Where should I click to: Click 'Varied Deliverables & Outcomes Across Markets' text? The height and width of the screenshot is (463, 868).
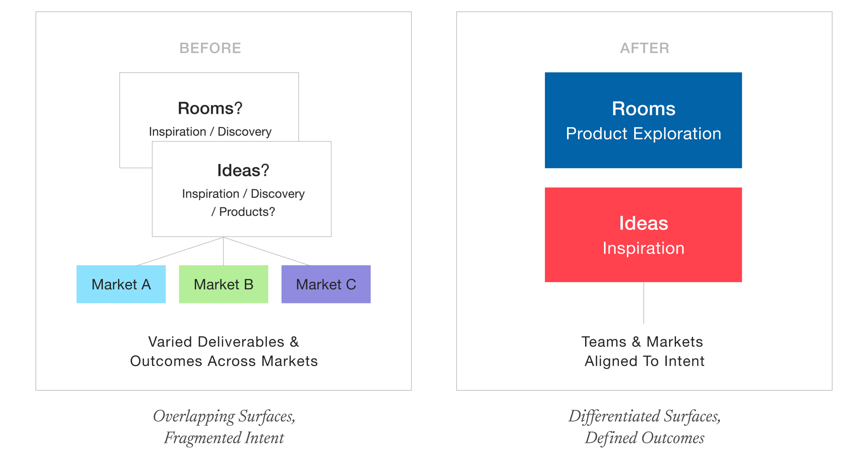click(224, 351)
